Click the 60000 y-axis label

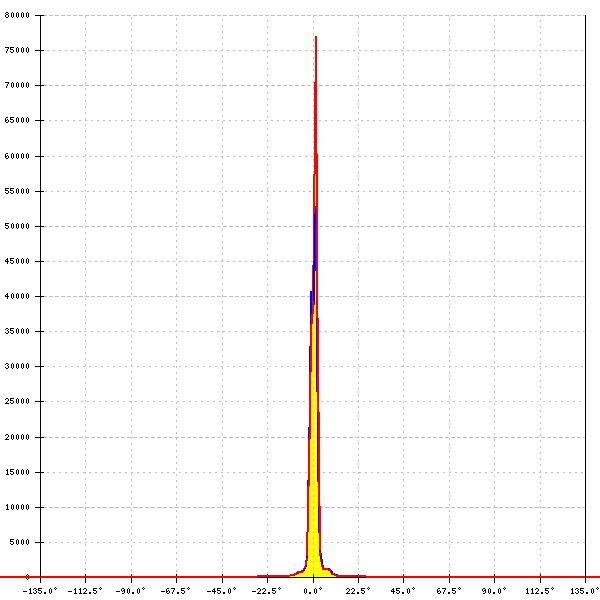17,156
